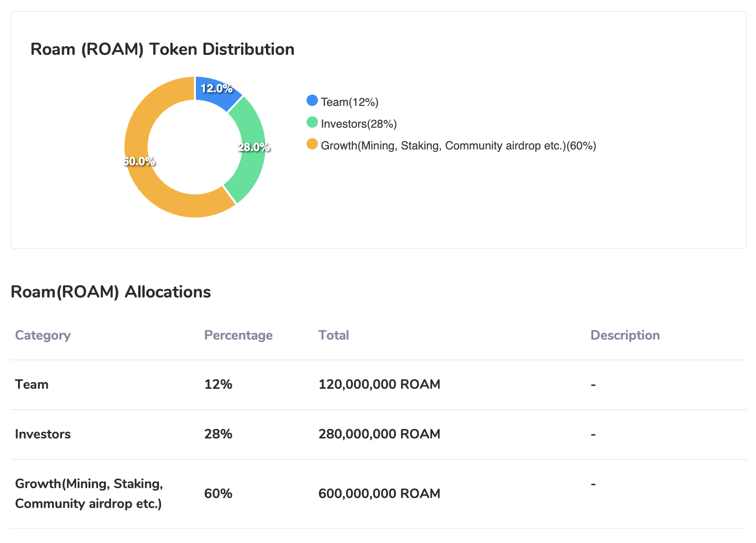Click the Roam(ROAM) Allocations heading

[111, 292]
